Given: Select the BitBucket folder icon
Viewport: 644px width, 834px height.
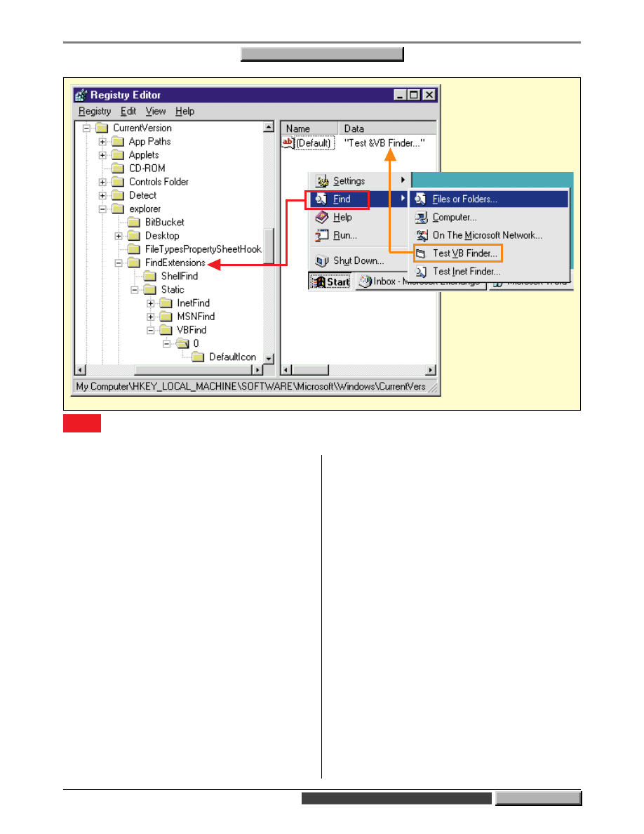Looking at the screenshot, I should [x=134, y=223].
